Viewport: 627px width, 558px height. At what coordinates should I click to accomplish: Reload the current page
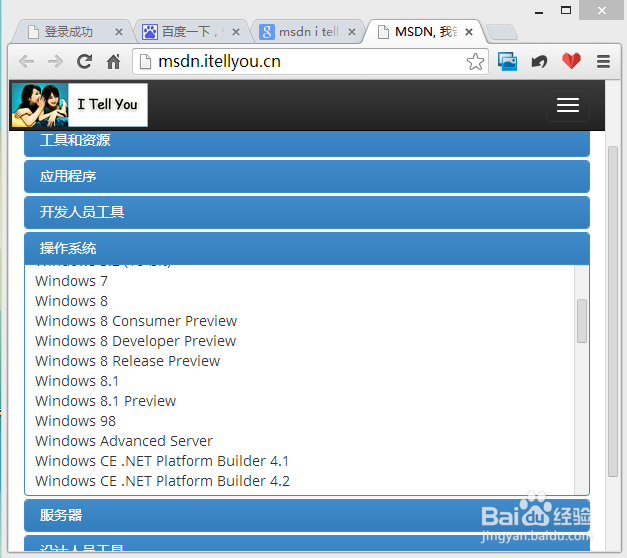pos(84,61)
